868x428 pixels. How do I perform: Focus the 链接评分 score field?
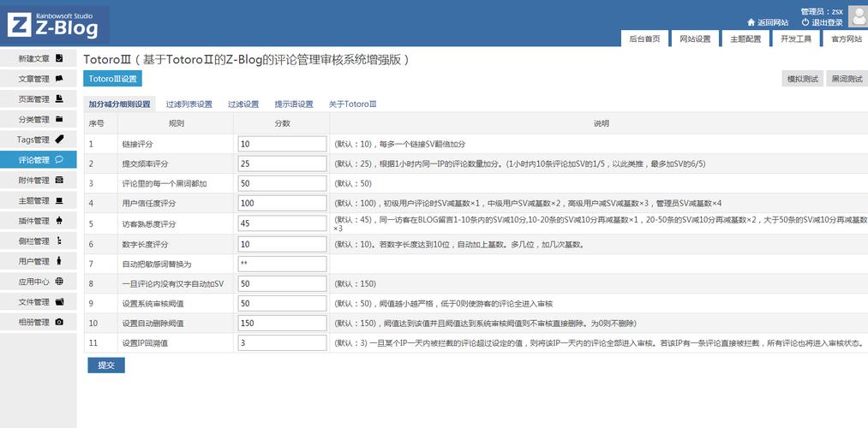[x=282, y=144]
